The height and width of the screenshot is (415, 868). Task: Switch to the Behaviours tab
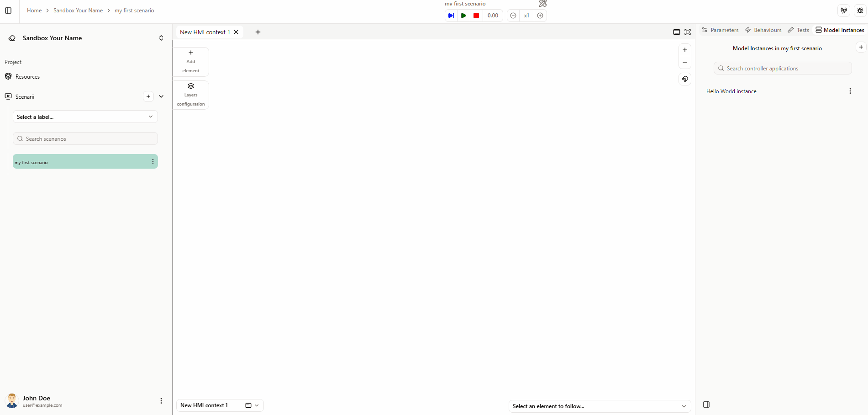(763, 30)
